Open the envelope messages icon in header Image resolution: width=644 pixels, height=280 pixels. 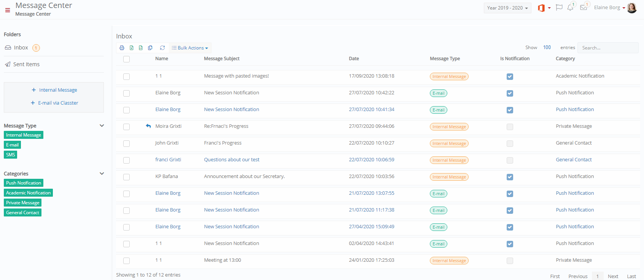coord(584,8)
